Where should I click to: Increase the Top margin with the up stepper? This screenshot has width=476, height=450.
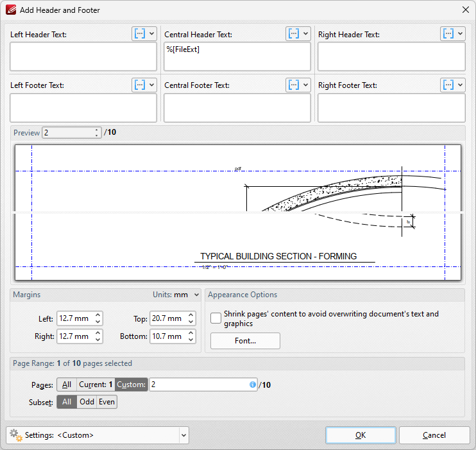(191, 315)
